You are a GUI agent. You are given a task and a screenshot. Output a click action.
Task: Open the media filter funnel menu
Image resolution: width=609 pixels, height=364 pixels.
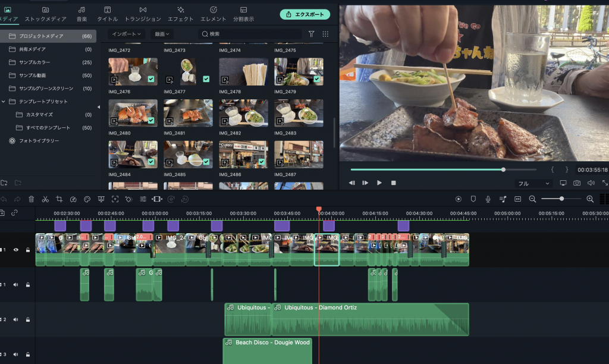[x=312, y=34]
